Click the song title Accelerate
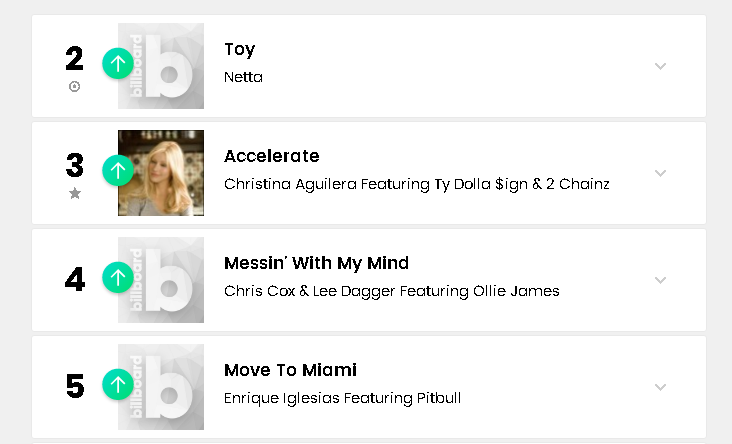 tap(272, 156)
